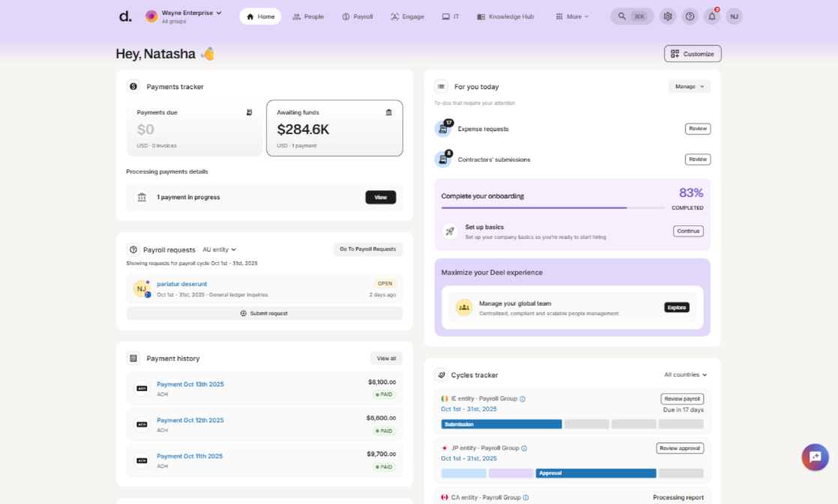Viewport: 838px width, 504px height.
Task: Open the Manage dropdown in For you today
Action: [x=689, y=87]
